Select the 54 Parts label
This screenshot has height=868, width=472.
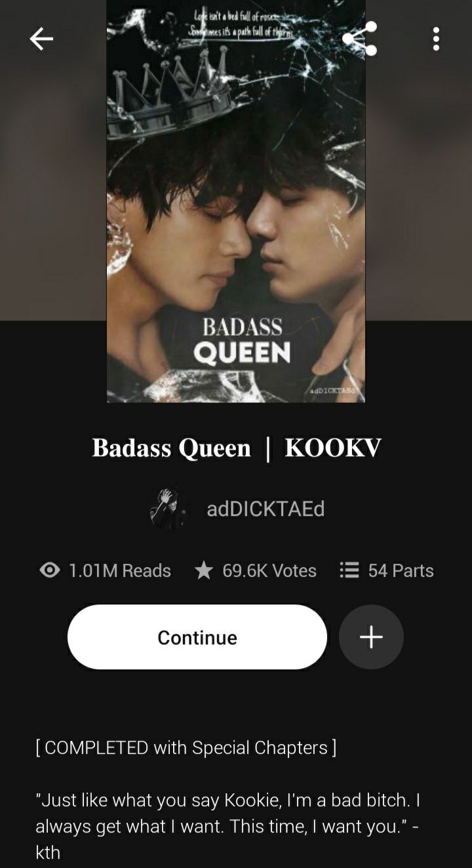click(x=401, y=570)
